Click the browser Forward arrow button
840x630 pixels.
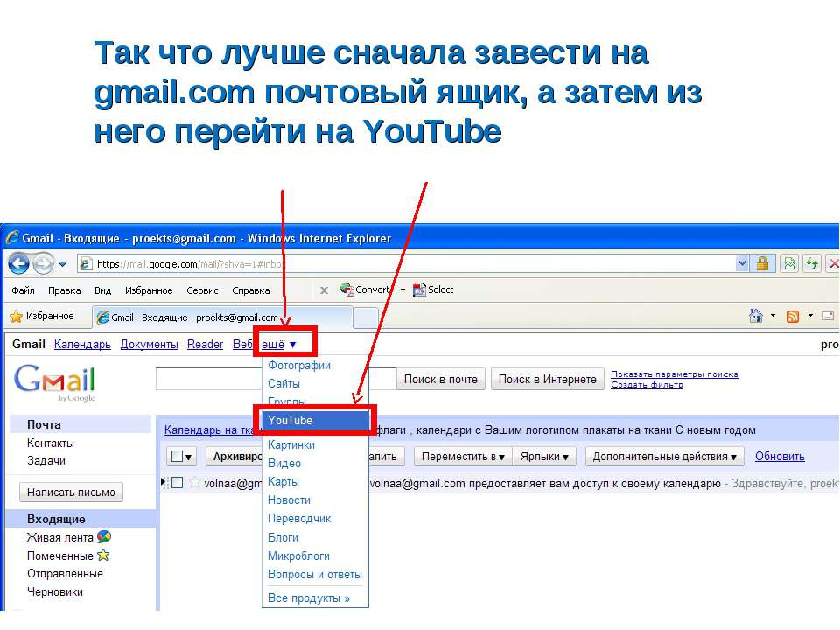coord(44,263)
